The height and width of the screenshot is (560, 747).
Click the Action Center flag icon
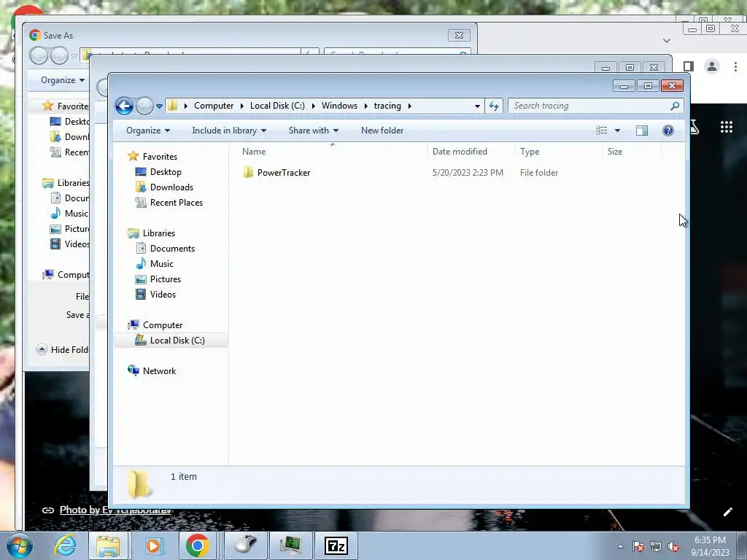(x=638, y=546)
